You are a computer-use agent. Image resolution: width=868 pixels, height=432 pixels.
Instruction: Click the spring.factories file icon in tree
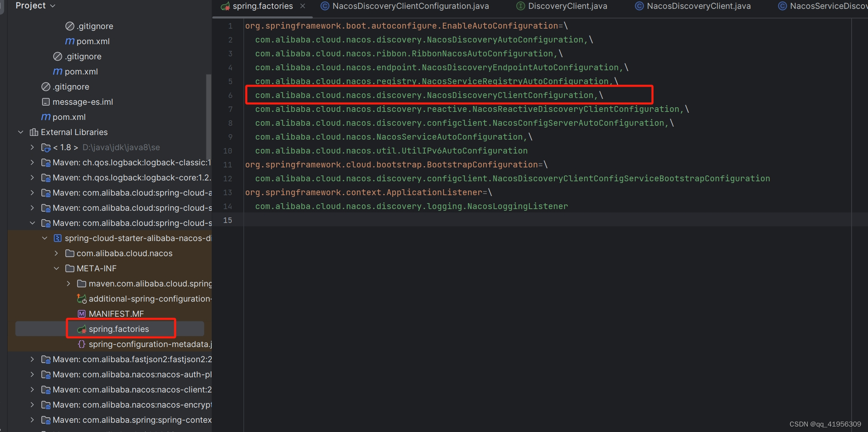[x=82, y=329]
